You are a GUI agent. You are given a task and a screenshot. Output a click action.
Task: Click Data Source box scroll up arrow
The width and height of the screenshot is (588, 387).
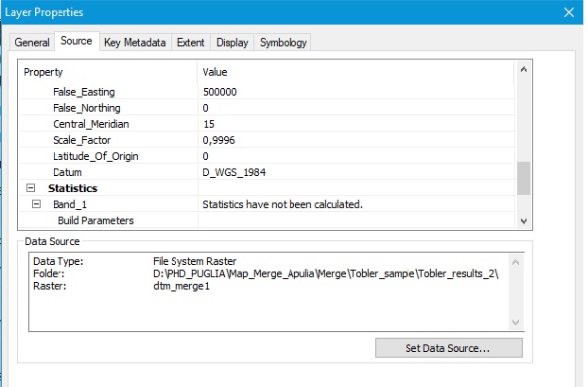[x=515, y=262]
